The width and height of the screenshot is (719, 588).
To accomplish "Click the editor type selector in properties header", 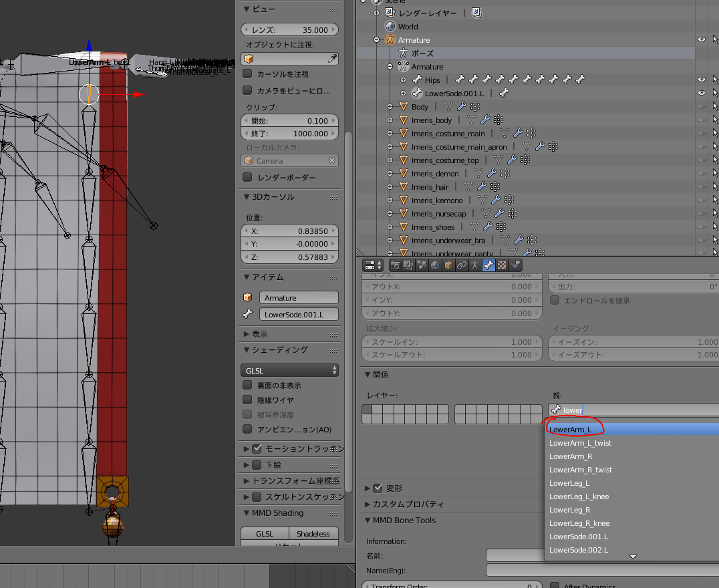I will pos(373,265).
